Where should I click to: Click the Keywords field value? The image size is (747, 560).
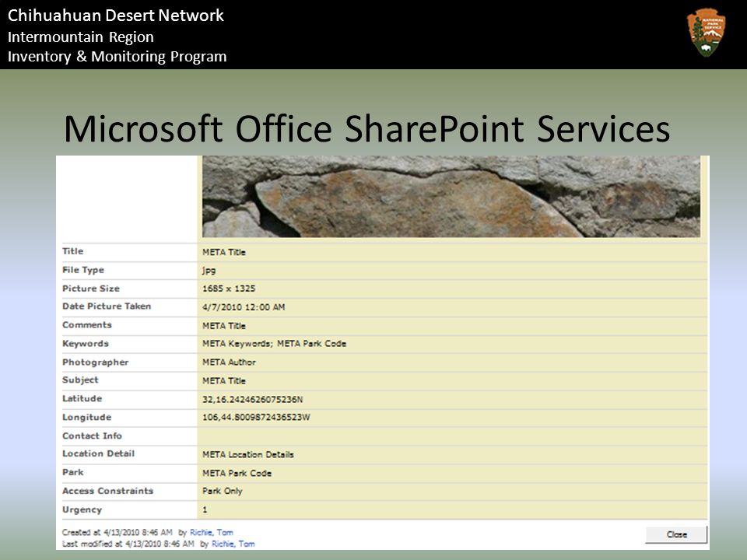(x=274, y=344)
